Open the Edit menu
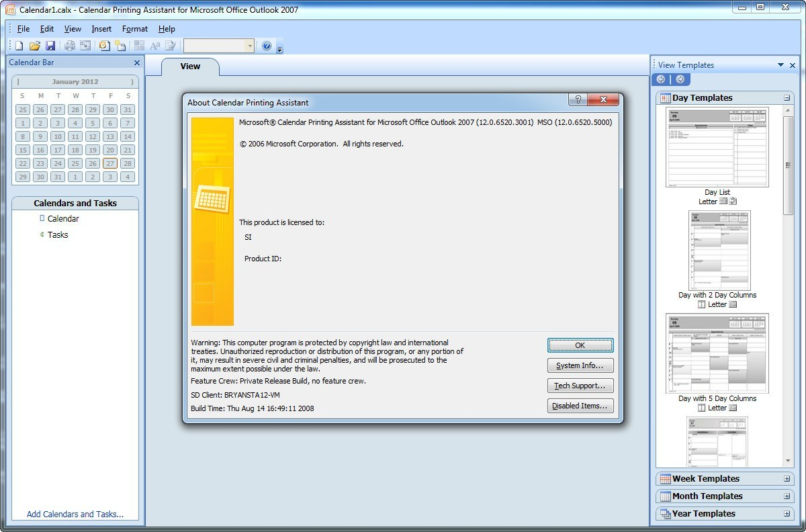806x532 pixels. [x=47, y=29]
